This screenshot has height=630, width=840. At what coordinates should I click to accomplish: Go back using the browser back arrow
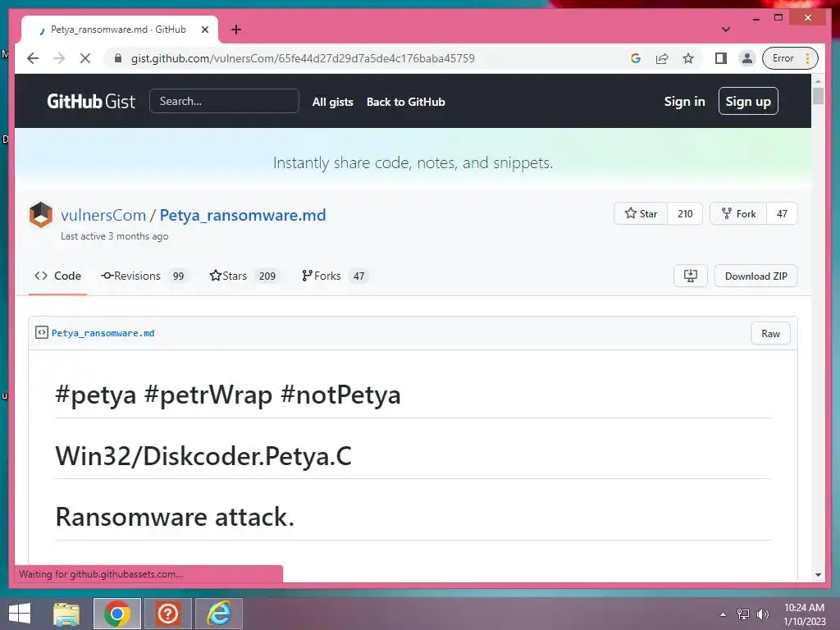33,58
